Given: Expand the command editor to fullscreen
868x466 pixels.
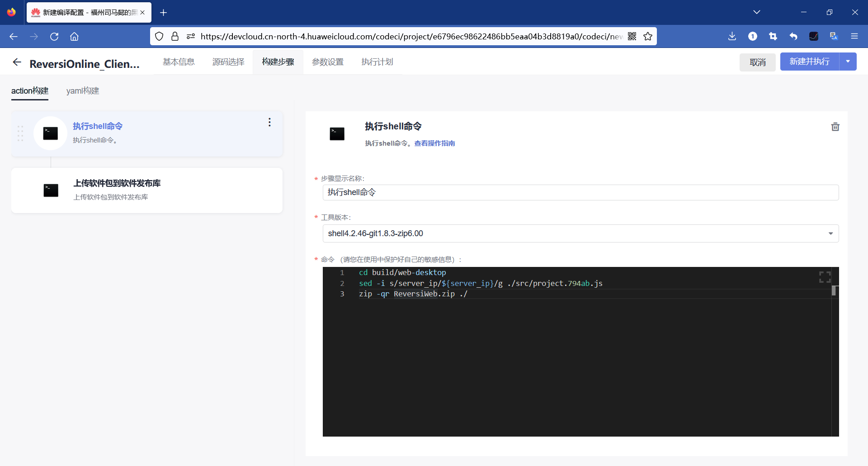Looking at the screenshot, I should [x=825, y=277].
